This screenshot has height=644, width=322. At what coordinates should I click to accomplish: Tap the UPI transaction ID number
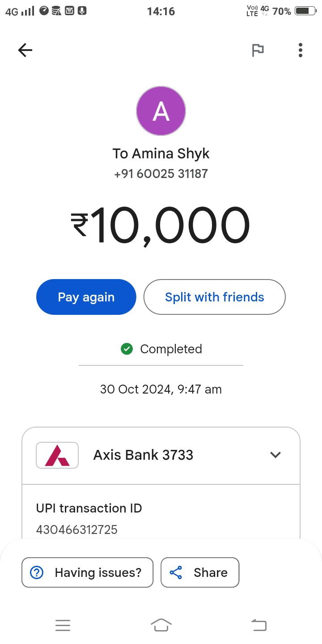tap(76, 530)
